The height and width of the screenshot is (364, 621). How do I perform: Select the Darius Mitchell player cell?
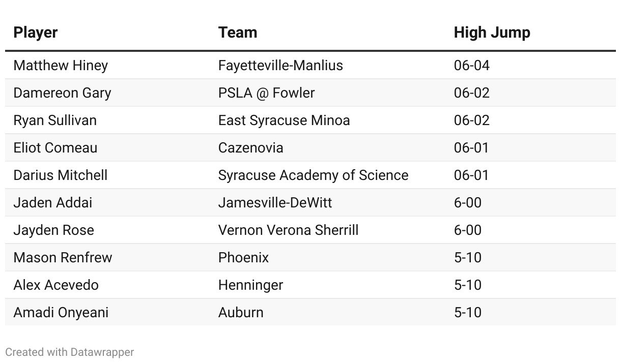[61, 175]
